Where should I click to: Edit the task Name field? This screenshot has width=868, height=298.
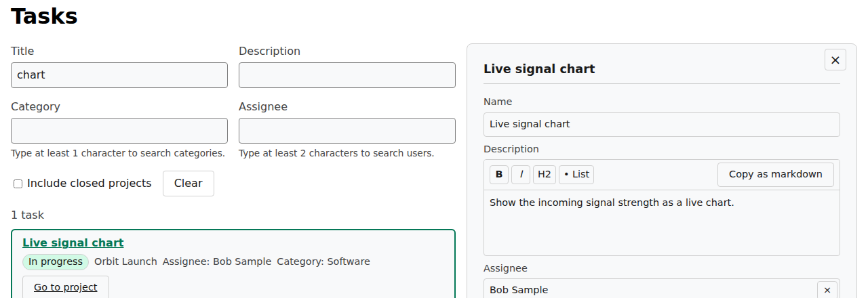pos(662,124)
